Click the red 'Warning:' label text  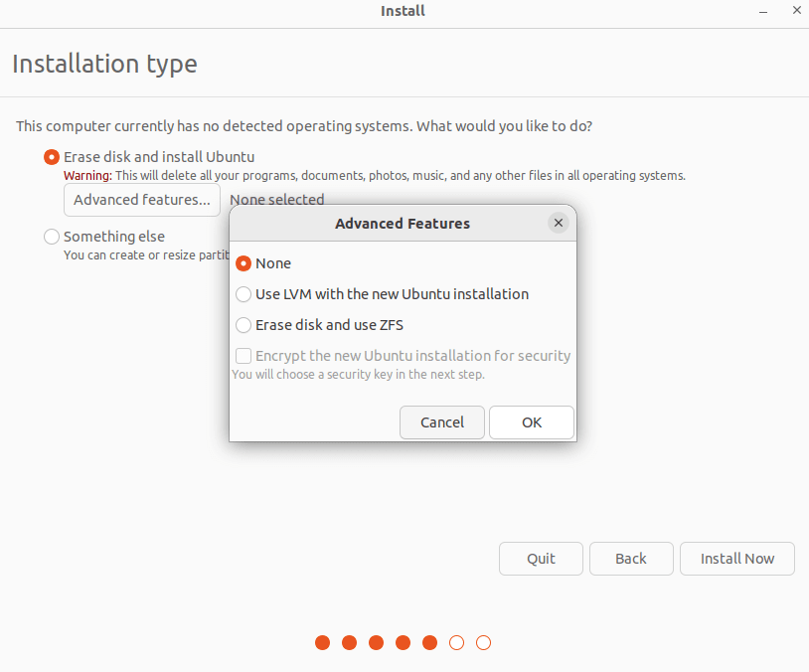87,176
